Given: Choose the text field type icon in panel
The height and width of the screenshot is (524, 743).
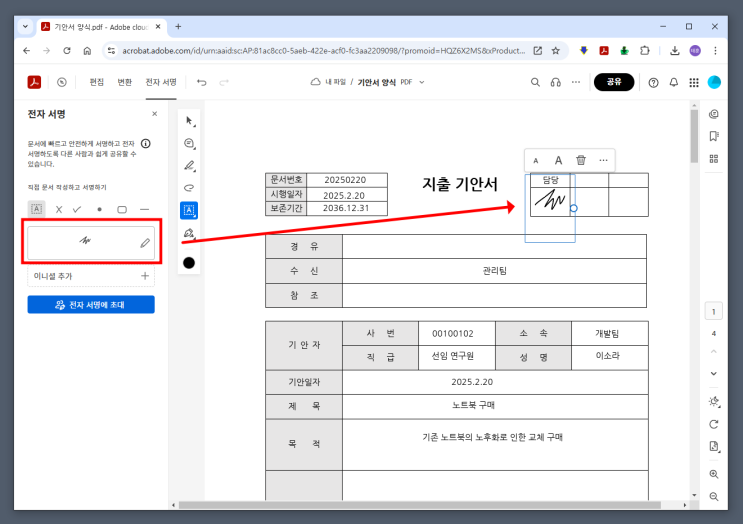Looking at the screenshot, I should [x=36, y=209].
